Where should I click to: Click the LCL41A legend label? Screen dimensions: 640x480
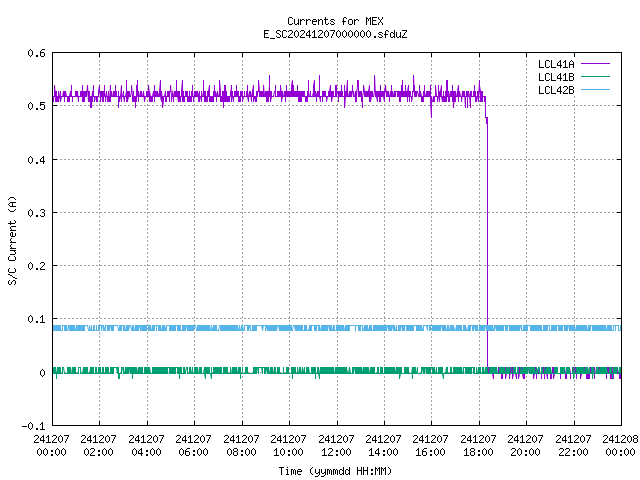pos(556,64)
